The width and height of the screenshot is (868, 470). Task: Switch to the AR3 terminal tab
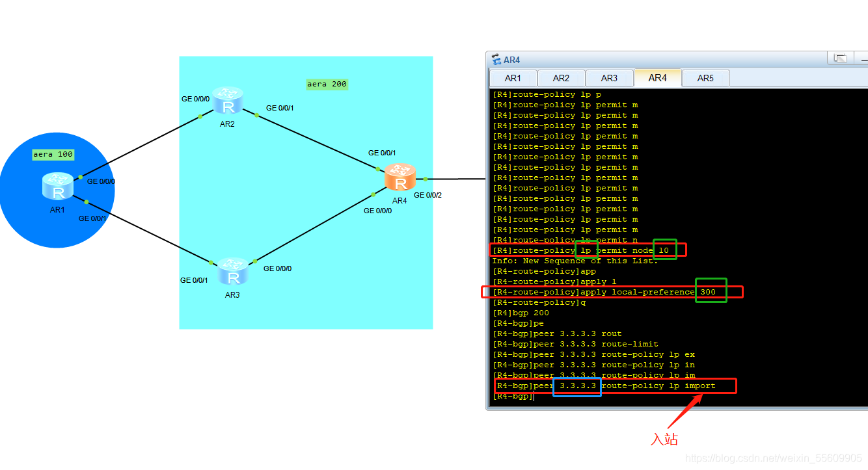click(x=610, y=78)
